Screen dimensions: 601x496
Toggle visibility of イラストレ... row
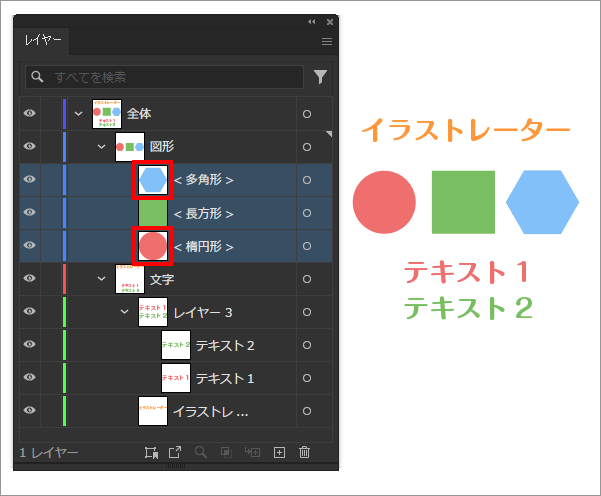click(x=30, y=410)
